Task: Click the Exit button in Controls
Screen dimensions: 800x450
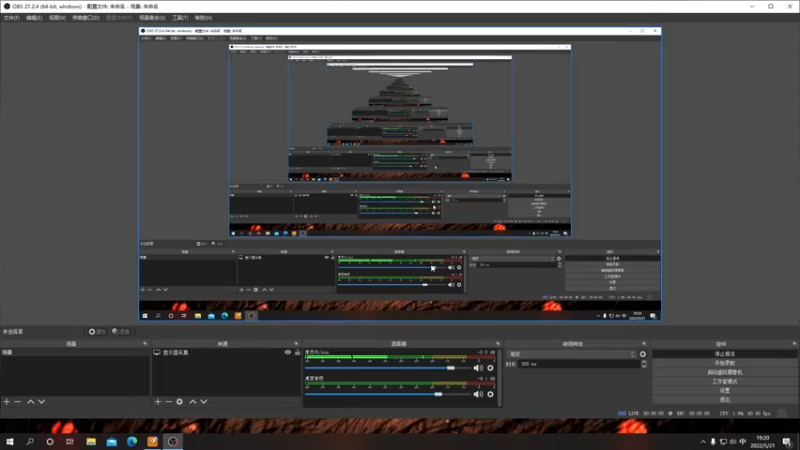Action: [x=724, y=399]
